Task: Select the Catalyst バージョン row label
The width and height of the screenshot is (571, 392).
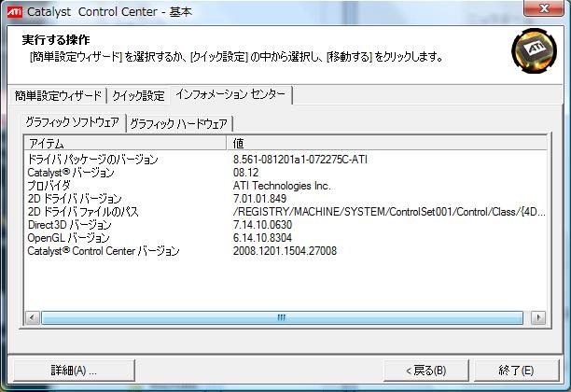Action: click(x=71, y=173)
